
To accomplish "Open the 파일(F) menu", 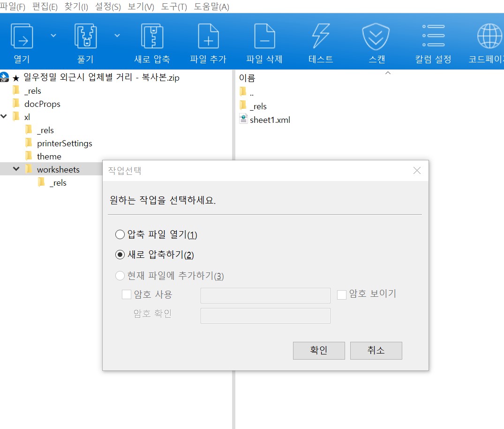I will [x=15, y=7].
